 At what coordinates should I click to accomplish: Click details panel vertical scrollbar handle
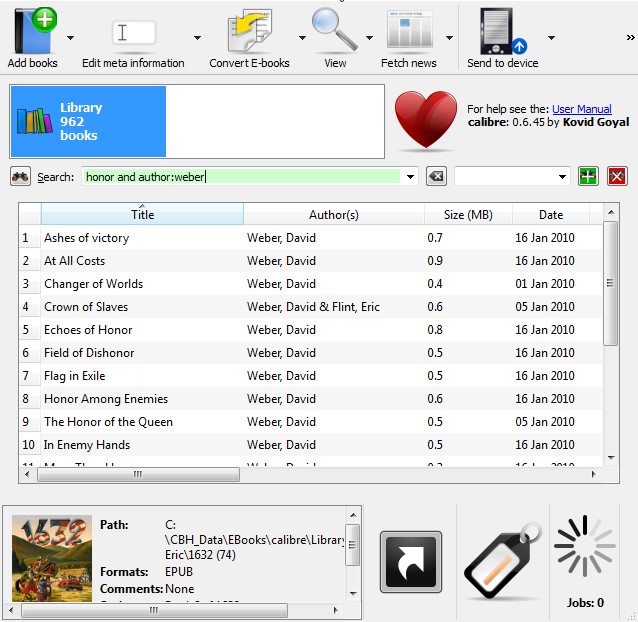(x=352, y=545)
